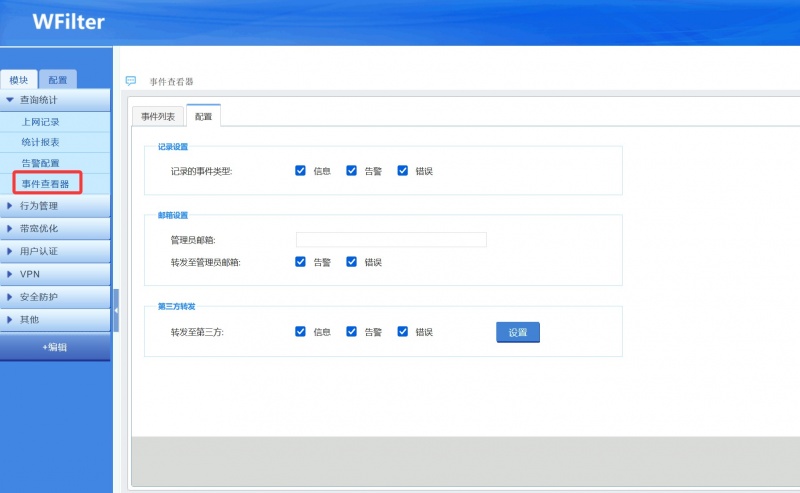The image size is (800, 493).
Task: Click the 设置 button for third-party forwarding
Action: click(518, 332)
